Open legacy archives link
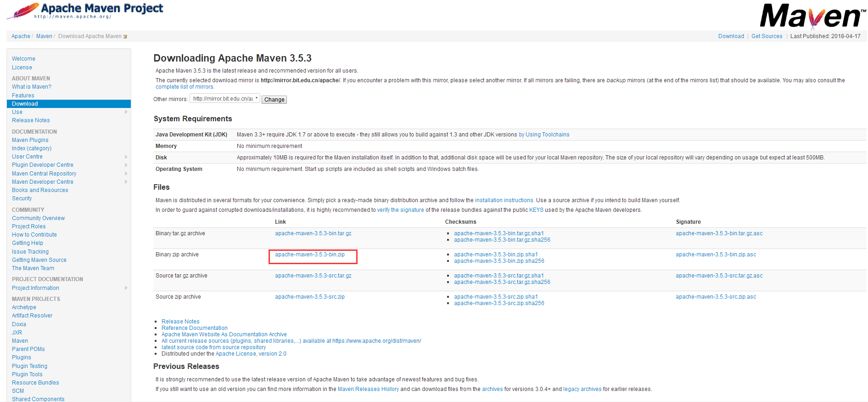868x402 pixels. 582,389
